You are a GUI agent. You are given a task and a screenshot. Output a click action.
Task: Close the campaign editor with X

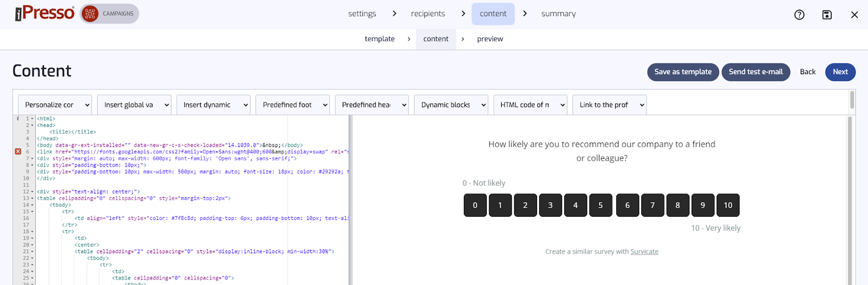point(854,15)
